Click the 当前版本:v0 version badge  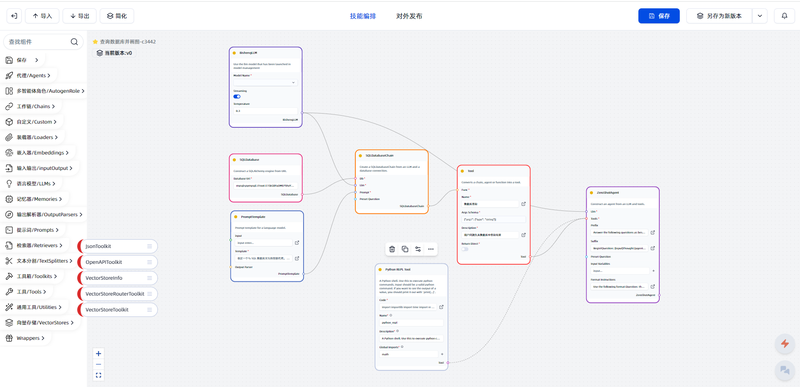pyautogui.click(x=115, y=53)
